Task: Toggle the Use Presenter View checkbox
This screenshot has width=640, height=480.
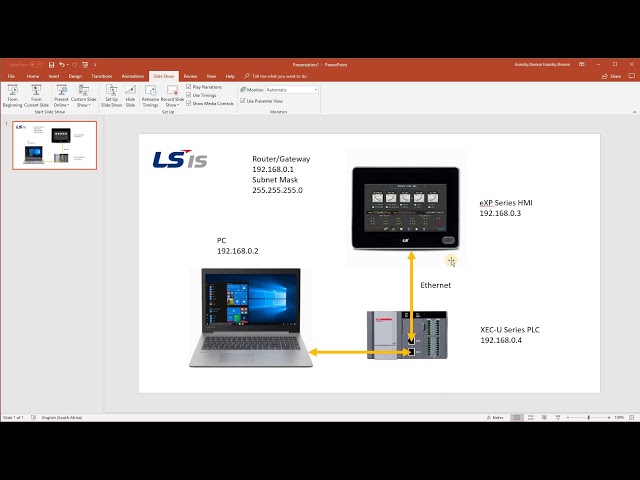Action: coord(242,100)
